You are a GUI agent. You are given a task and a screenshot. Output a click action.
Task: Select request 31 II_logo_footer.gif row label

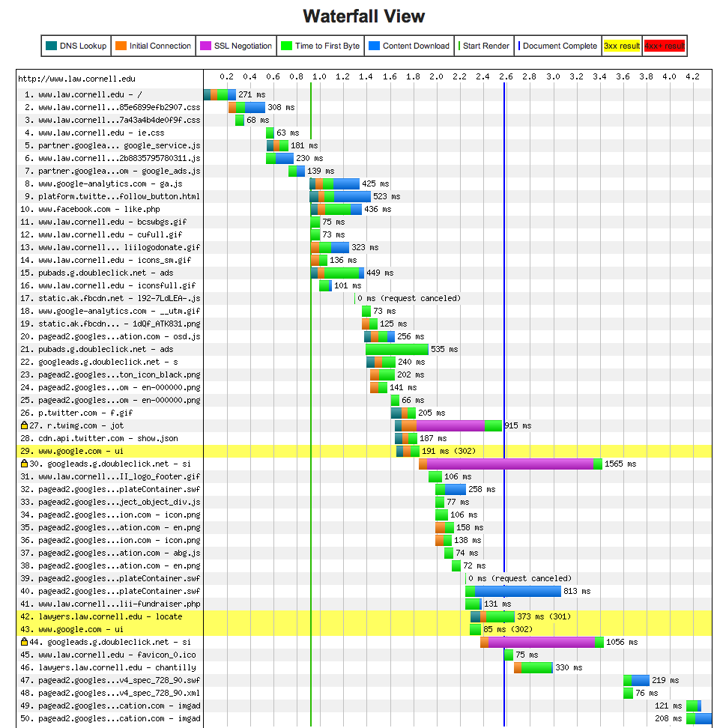tap(110, 476)
